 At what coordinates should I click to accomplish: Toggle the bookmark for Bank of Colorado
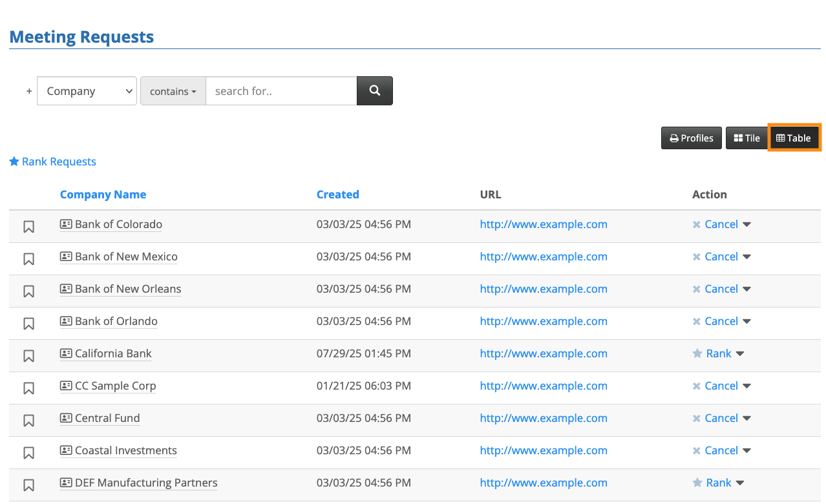click(x=28, y=227)
